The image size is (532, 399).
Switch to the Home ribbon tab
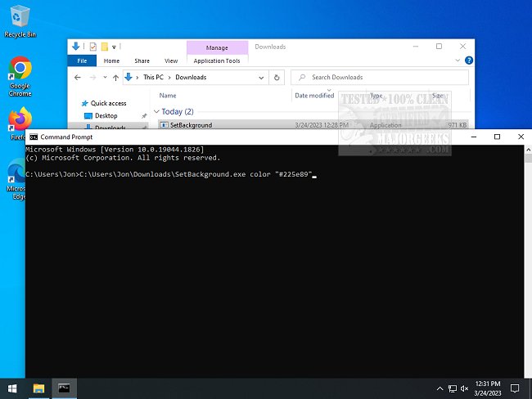coord(111,61)
